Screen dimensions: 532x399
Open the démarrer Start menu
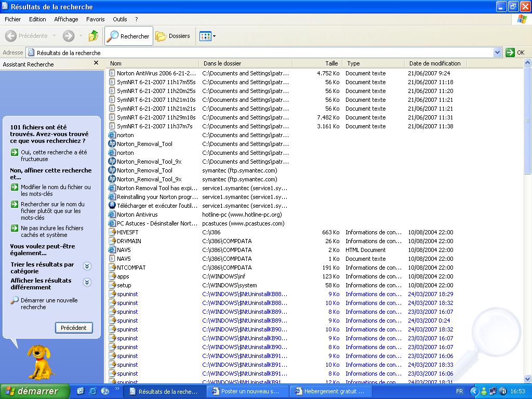point(35,391)
